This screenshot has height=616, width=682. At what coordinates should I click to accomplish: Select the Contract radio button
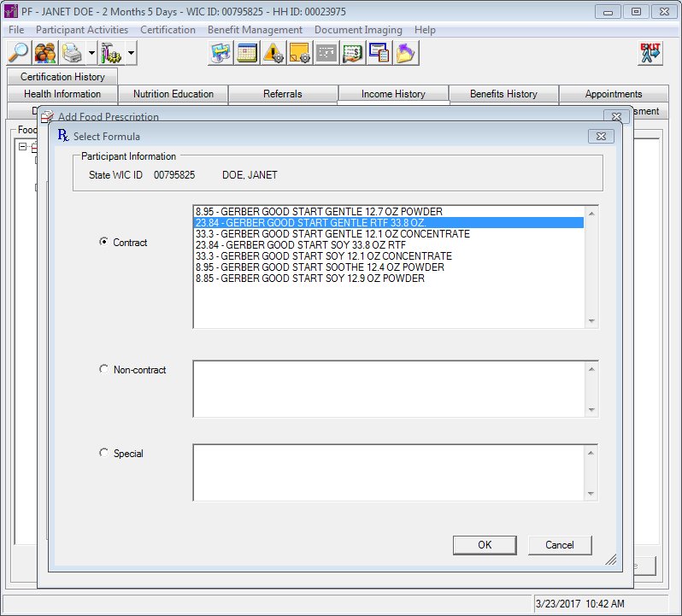tap(103, 241)
